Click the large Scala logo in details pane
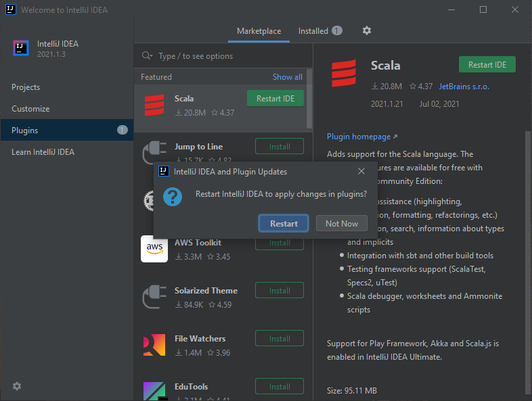 pos(344,73)
